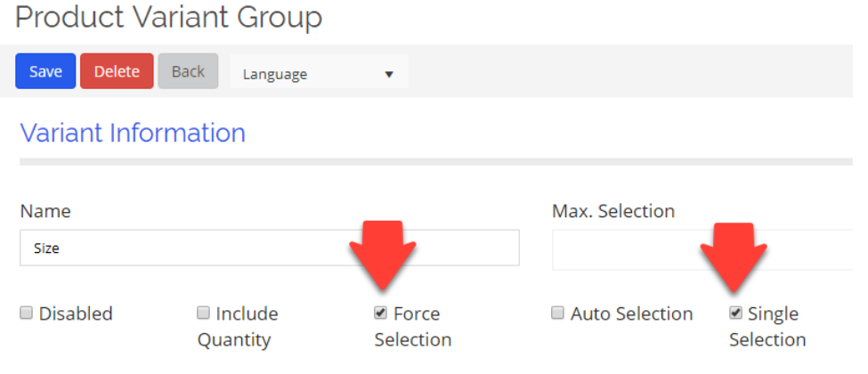The height and width of the screenshot is (374, 868).
Task: Click the 'Auto Selection' label text
Action: [631, 313]
